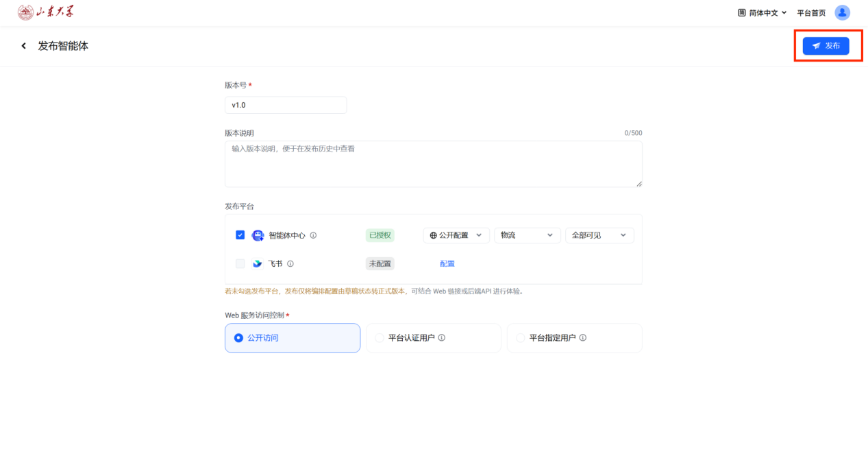Open the 平台首页 link
The image size is (868, 467).
[x=811, y=12]
